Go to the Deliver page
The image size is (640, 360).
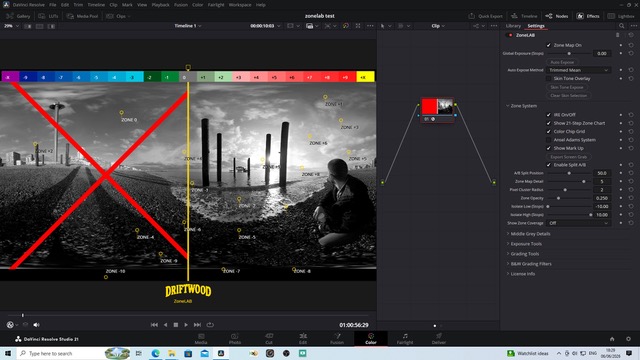pyautogui.click(x=439, y=339)
